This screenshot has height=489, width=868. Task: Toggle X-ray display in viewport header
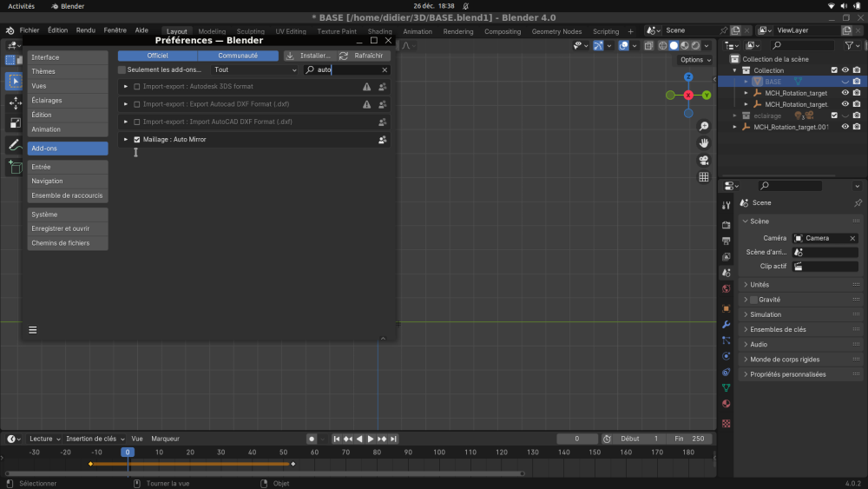pos(650,45)
